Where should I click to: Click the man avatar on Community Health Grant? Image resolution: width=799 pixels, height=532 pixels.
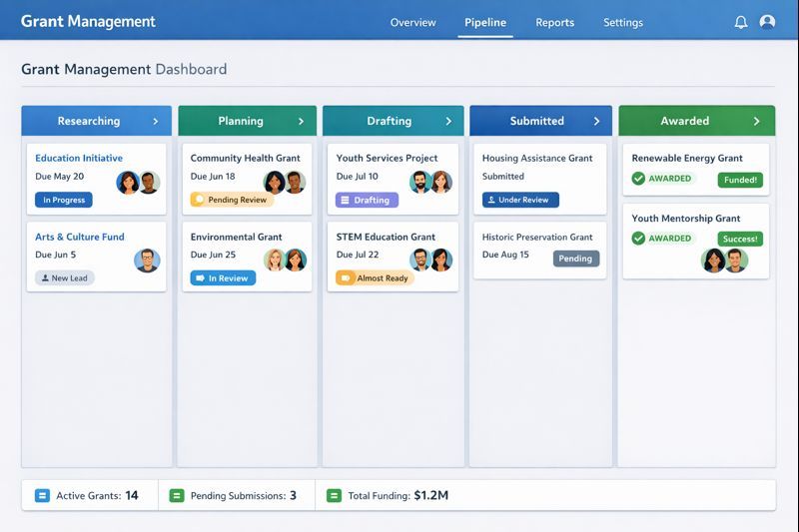pyautogui.click(x=296, y=183)
